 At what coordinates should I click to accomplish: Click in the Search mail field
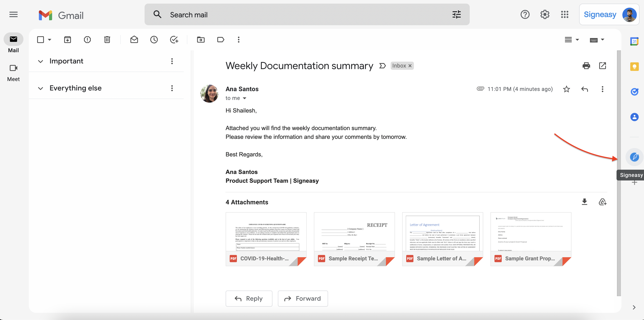307,14
